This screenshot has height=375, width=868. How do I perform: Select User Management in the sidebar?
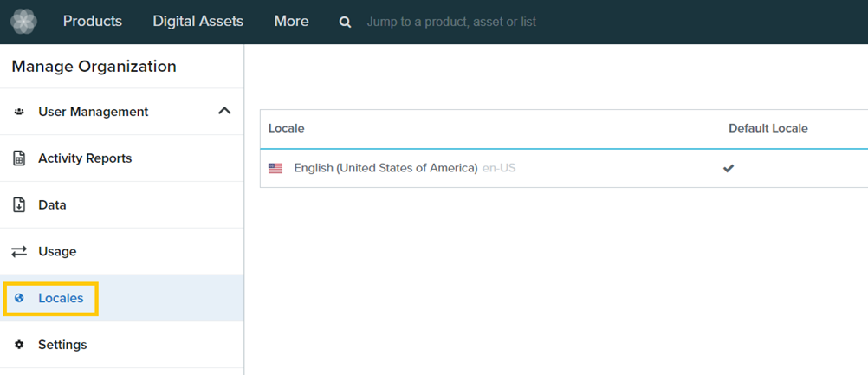[122, 112]
